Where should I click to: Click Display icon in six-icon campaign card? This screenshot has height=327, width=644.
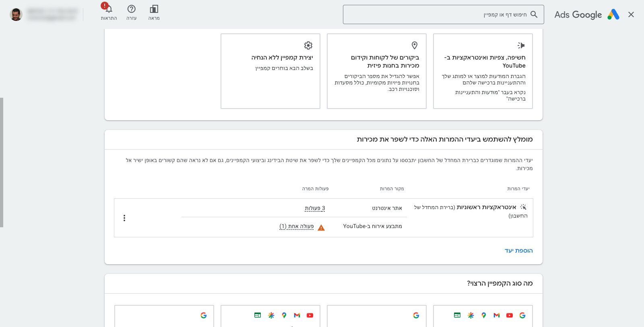pyautogui.click(x=457, y=315)
